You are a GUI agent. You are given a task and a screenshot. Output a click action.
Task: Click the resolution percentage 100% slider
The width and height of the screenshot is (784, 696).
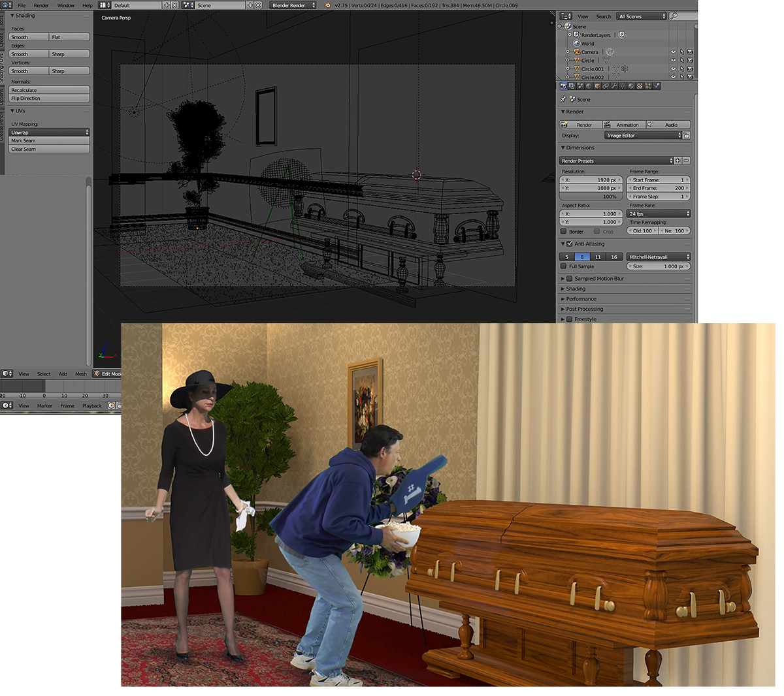click(591, 197)
